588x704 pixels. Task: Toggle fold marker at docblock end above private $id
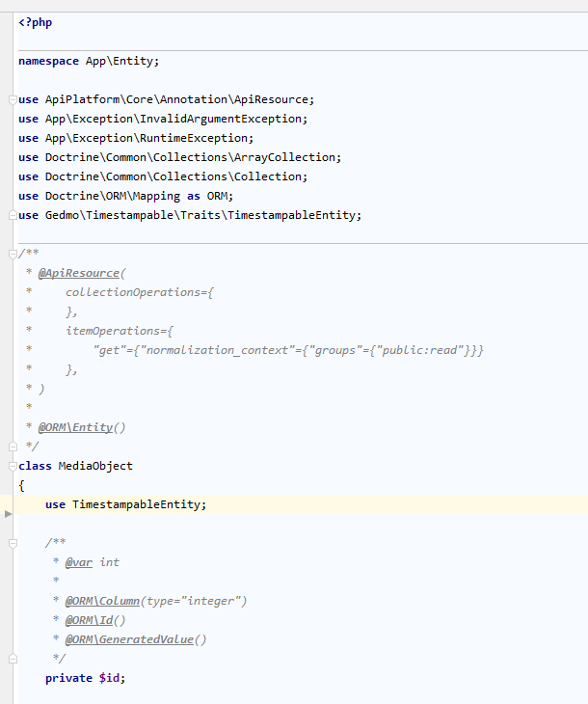(x=13, y=659)
